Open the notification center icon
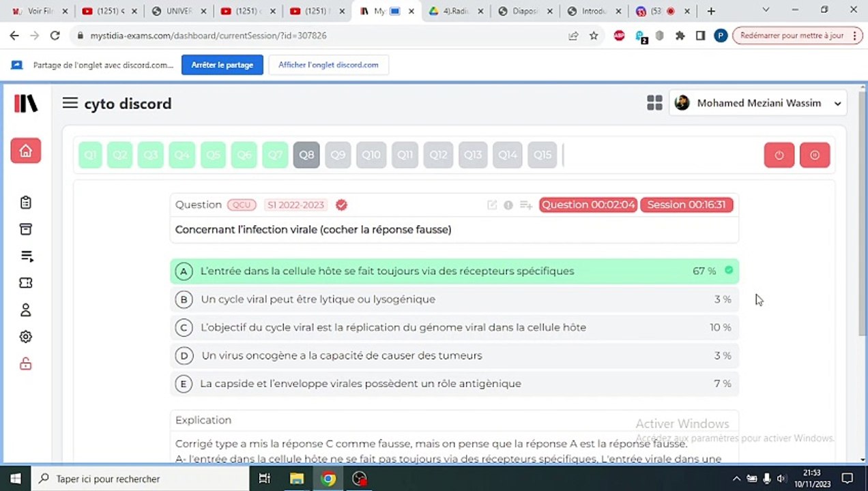This screenshot has width=868, height=491. coord(847,479)
